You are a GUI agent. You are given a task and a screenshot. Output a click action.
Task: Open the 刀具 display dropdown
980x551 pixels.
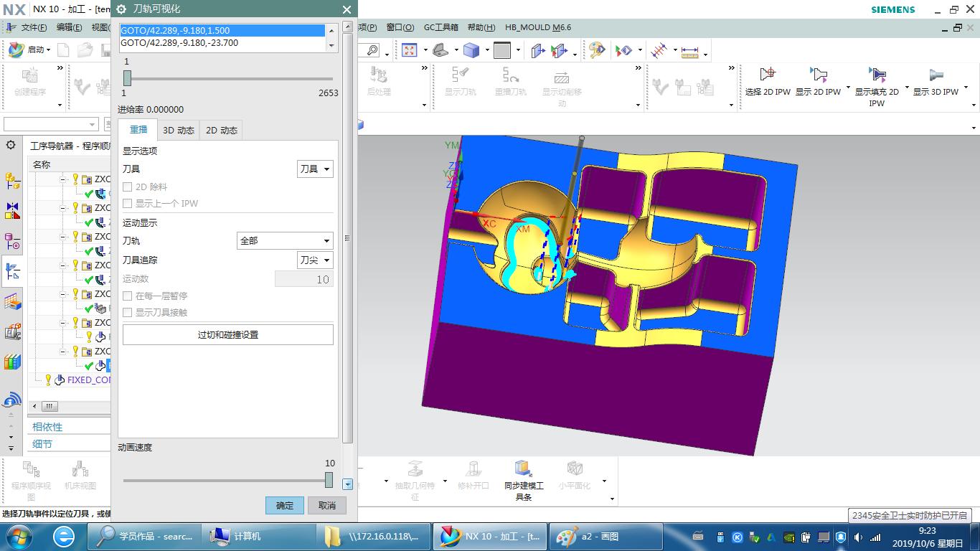tap(315, 169)
